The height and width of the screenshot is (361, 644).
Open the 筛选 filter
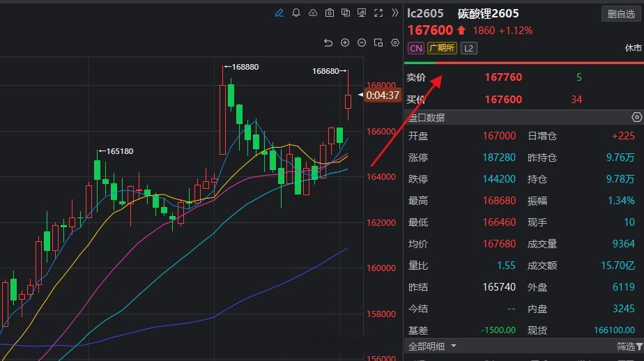pyautogui.click(x=629, y=346)
